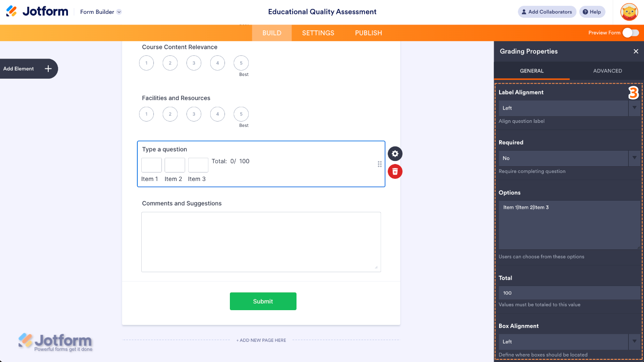Click inside the Comments and Suggestions text area
This screenshot has width=644, height=362.
pyautogui.click(x=261, y=241)
